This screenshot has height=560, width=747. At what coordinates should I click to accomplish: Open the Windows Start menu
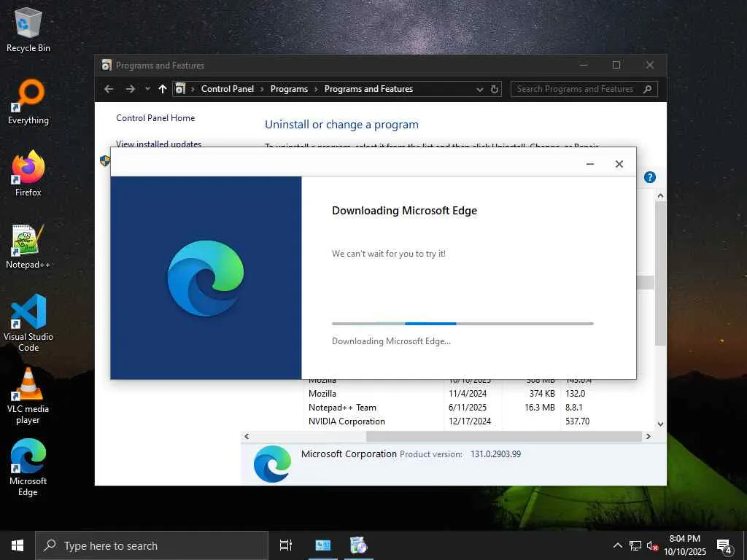click(18, 545)
